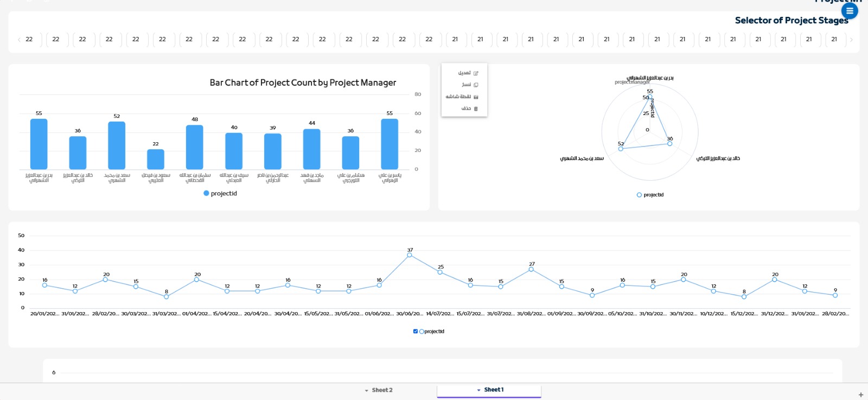The height and width of the screenshot is (400, 868).
Task: Click the shortest bar labeled 22
Action: [156, 160]
